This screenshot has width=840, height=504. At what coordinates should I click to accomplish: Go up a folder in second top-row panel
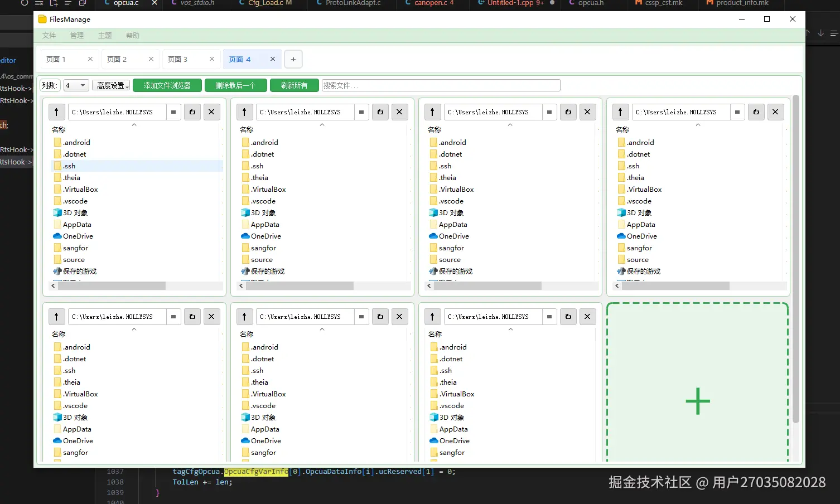244,112
